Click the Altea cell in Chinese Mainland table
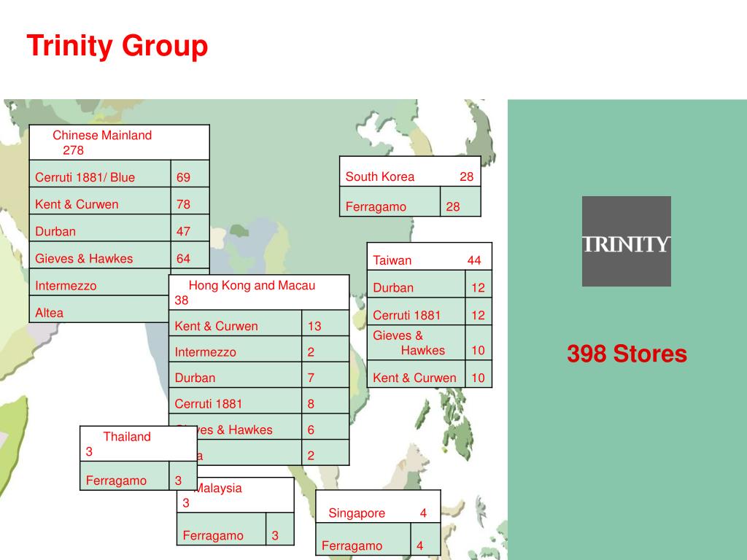747x560 pixels. [99, 309]
